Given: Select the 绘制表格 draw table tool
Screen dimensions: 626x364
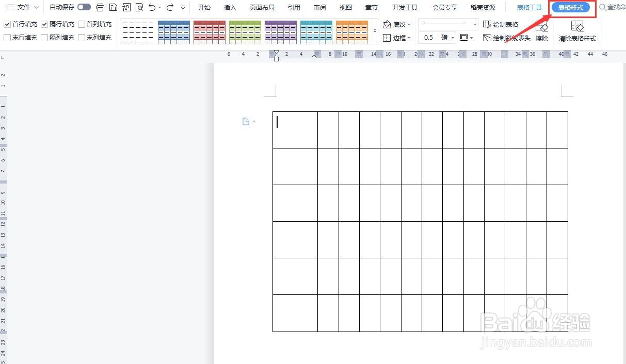Looking at the screenshot, I should coord(501,24).
